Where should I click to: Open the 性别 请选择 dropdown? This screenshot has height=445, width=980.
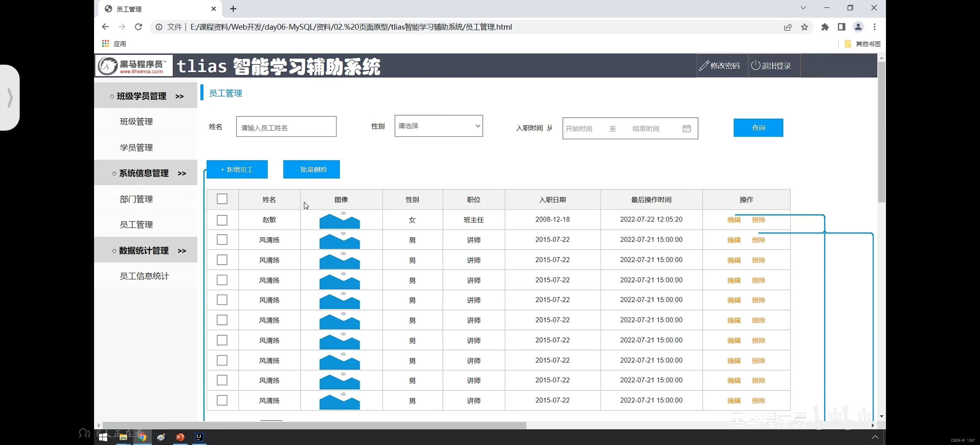tap(439, 126)
